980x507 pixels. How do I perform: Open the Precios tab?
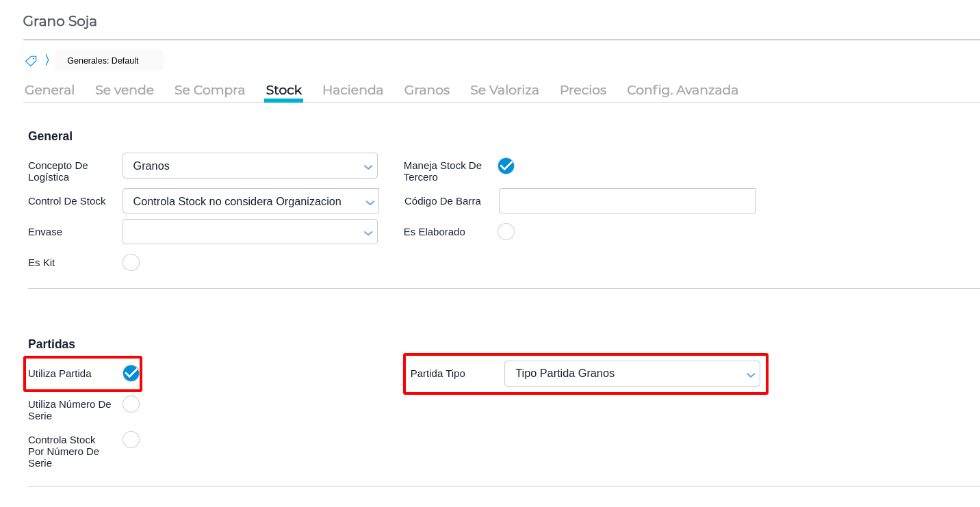tap(583, 90)
